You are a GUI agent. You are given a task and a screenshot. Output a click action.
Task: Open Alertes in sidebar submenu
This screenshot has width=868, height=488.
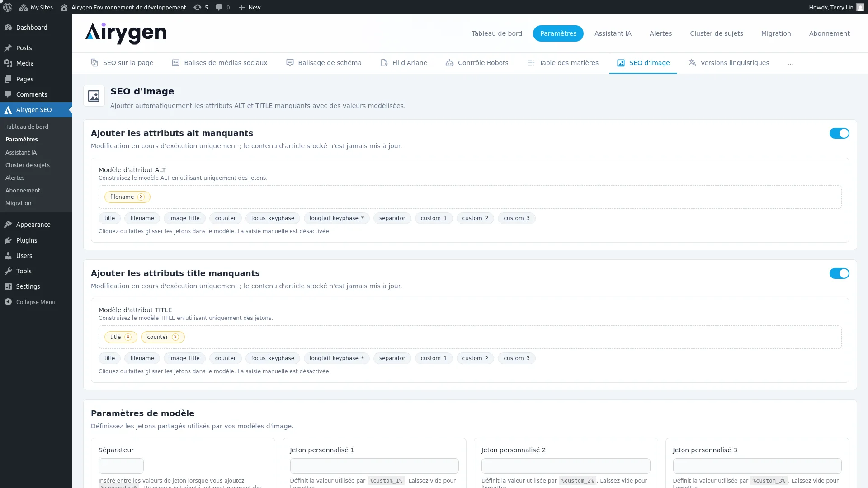point(15,178)
